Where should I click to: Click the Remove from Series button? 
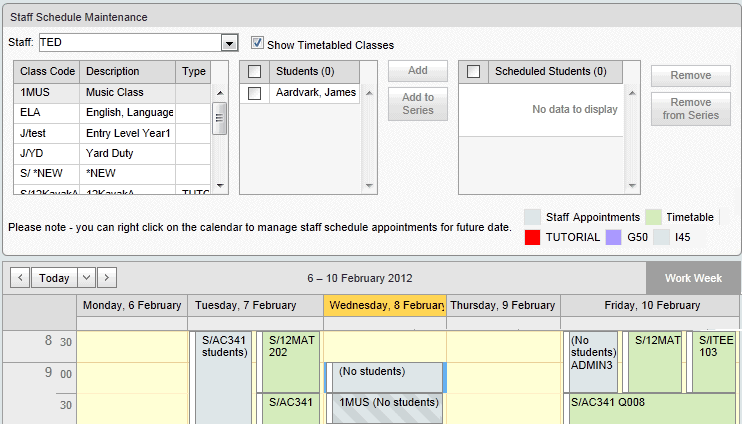(x=690, y=109)
